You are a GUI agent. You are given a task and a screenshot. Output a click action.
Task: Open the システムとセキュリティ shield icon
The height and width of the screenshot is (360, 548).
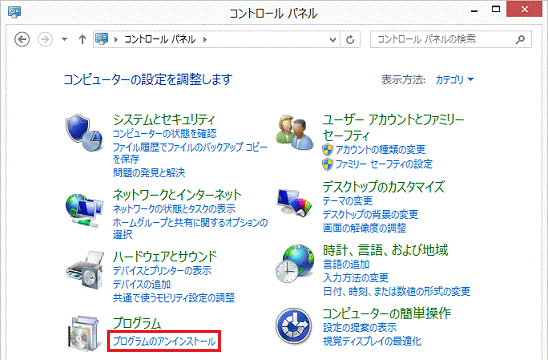(84, 133)
